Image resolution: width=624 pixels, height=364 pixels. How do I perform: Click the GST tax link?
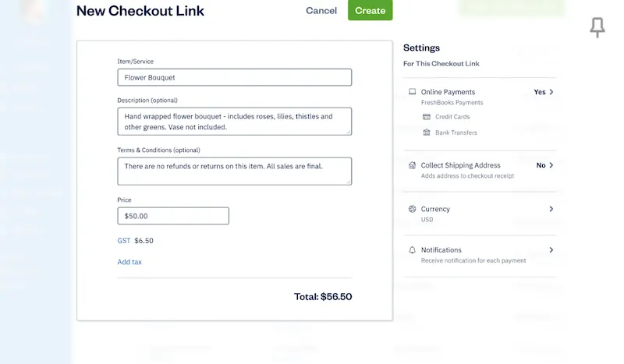(124, 241)
